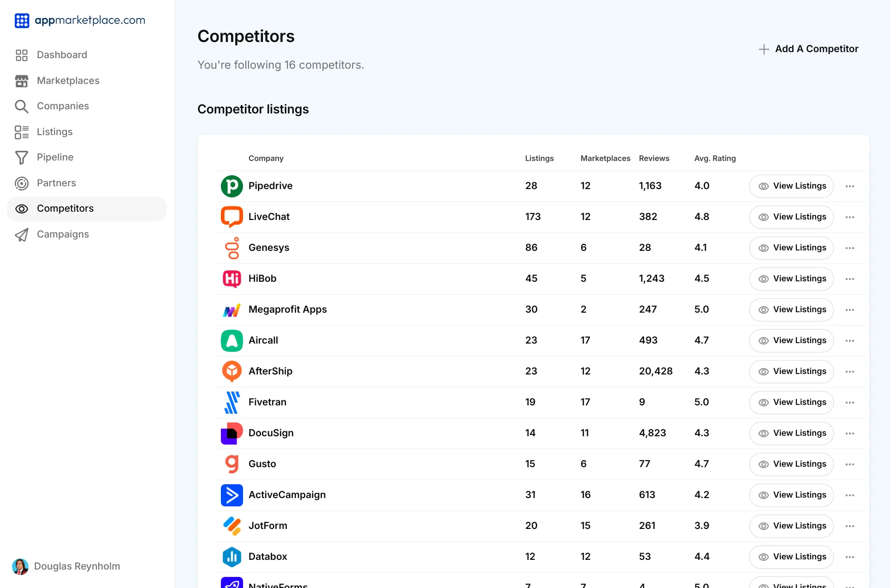The height and width of the screenshot is (588, 890).
Task: Expand options menu for LiveChat
Action: [850, 217]
